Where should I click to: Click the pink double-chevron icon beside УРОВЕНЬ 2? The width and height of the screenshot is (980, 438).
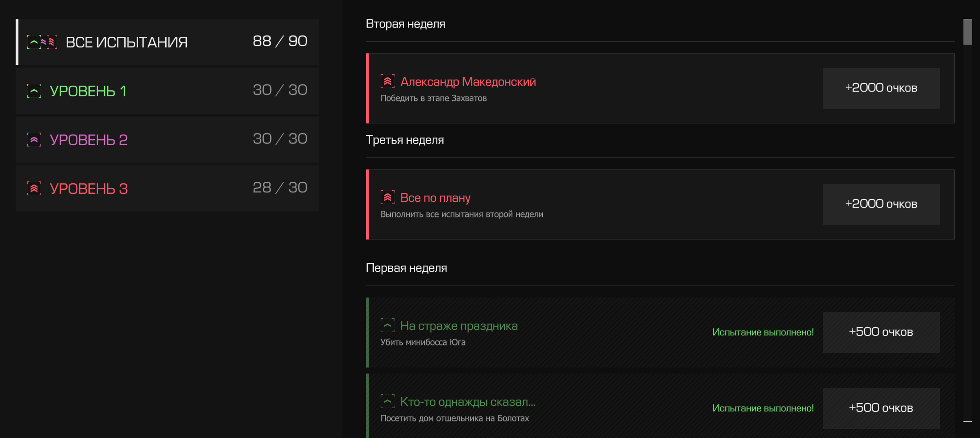[34, 140]
